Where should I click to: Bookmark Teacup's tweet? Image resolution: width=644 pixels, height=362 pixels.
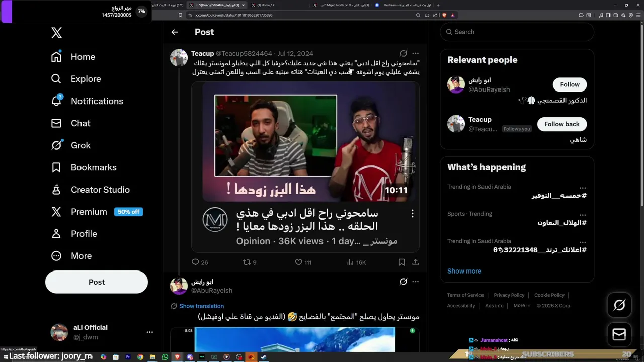(401, 262)
